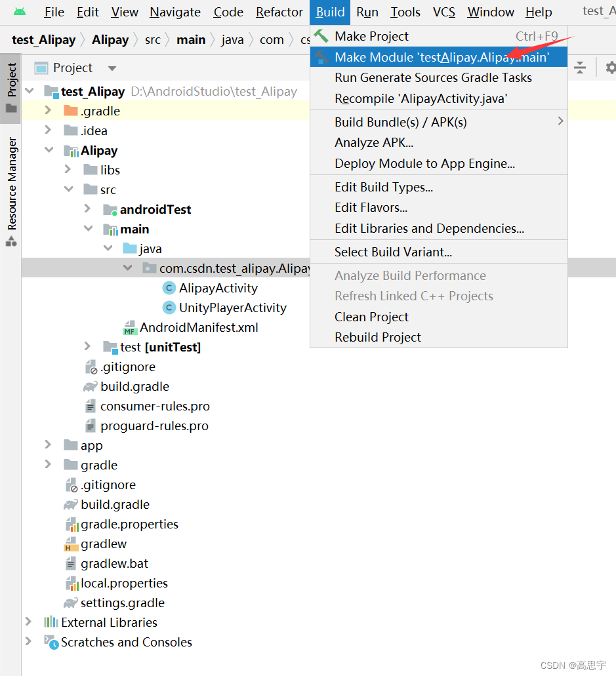Choose Select Build Variant... entry
Image resolution: width=616 pixels, height=676 pixels.
(x=439, y=252)
